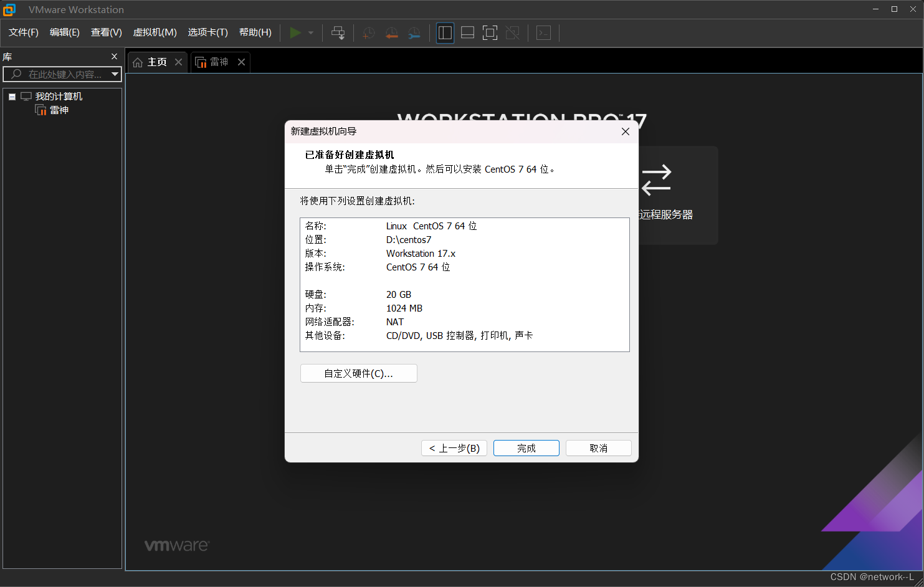Open the 虚拟机(M) menu
The image size is (924, 587).
tap(155, 32)
